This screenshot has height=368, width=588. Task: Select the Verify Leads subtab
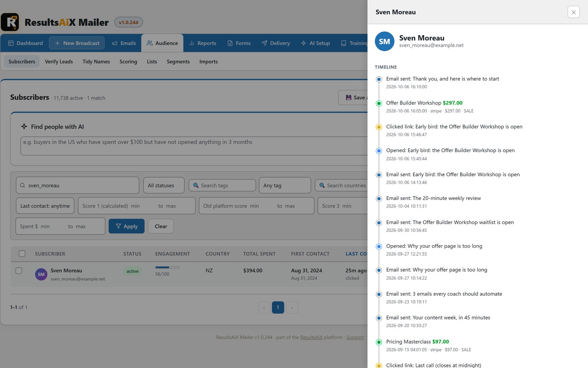click(x=59, y=61)
